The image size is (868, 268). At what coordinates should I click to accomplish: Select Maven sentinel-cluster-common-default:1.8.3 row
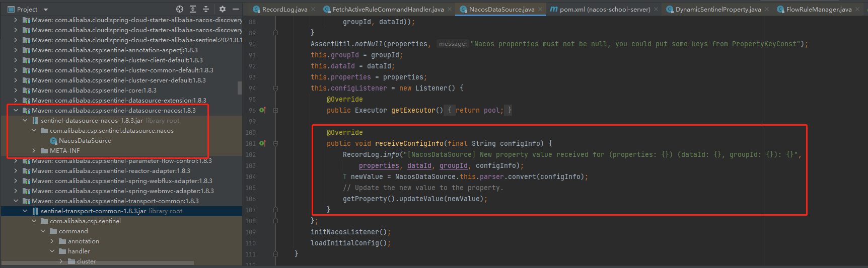click(x=121, y=70)
